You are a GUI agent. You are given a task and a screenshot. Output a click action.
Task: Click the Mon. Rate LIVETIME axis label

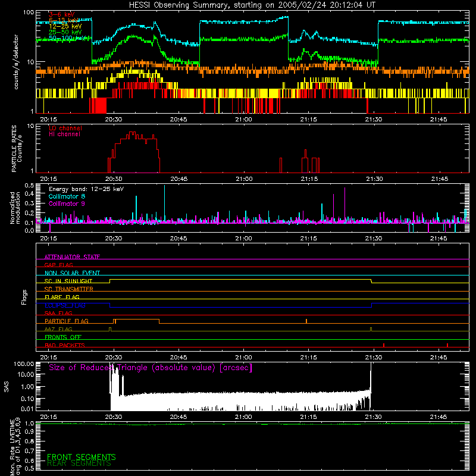click(15, 447)
